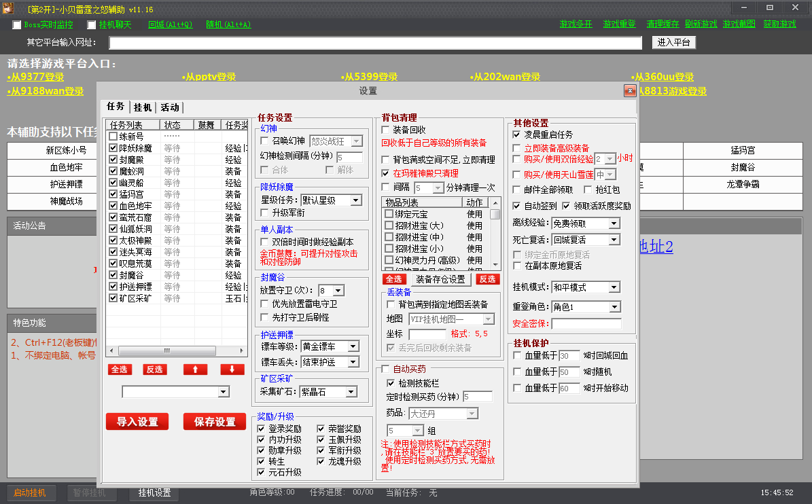Enable the 装备回收 checkbox

pyautogui.click(x=387, y=130)
